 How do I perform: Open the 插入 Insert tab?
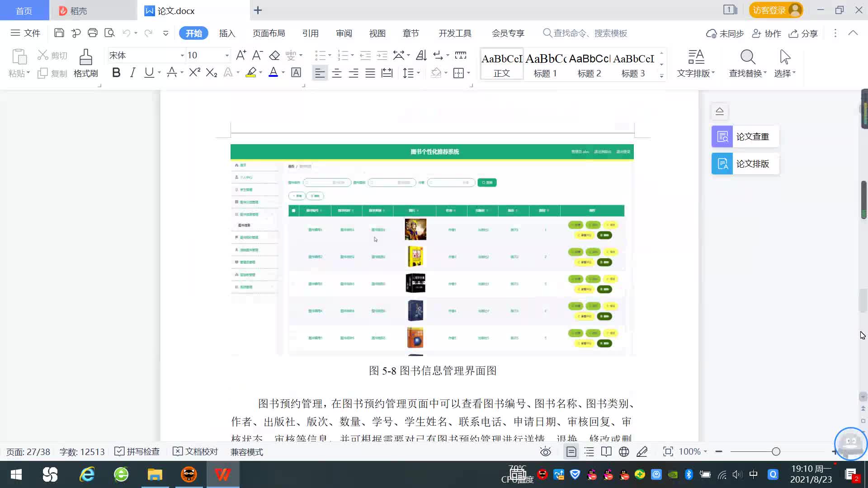[x=227, y=33]
